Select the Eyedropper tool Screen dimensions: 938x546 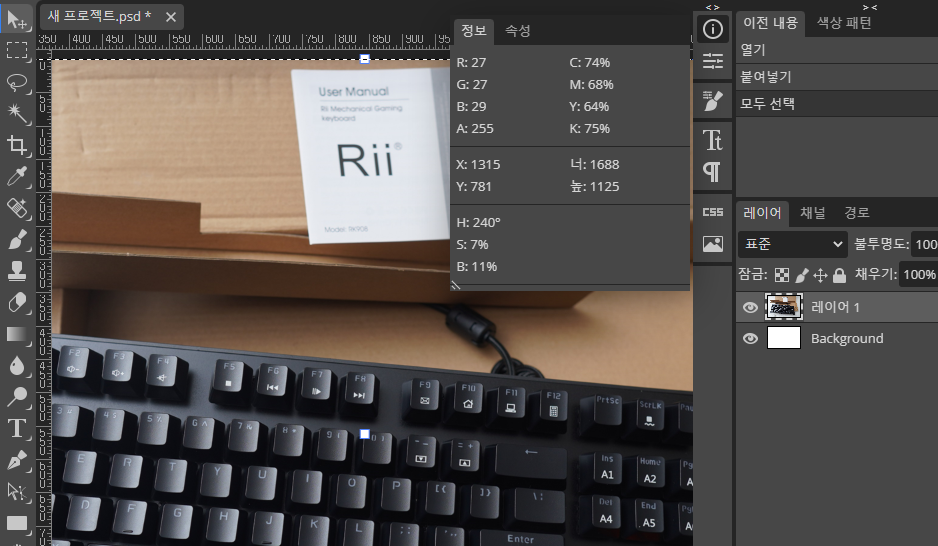(x=17, y=176)
